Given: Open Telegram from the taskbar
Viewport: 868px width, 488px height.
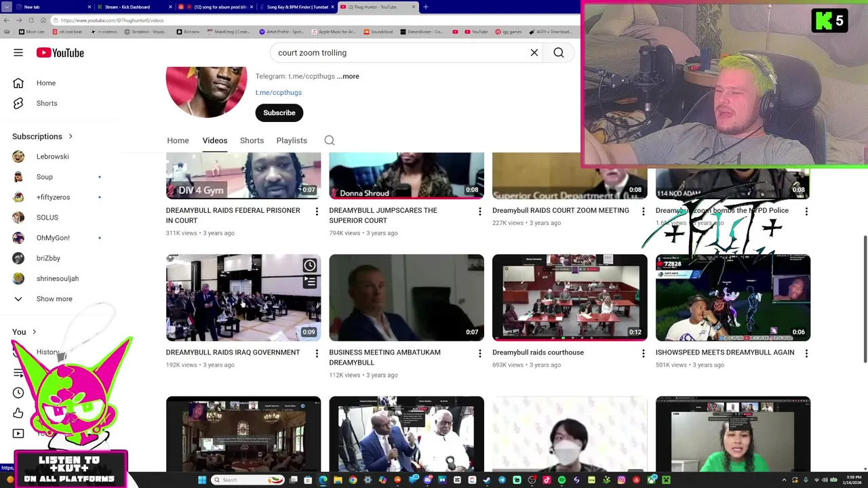Looking at the screenshot, I should click(x=502, y=480).
